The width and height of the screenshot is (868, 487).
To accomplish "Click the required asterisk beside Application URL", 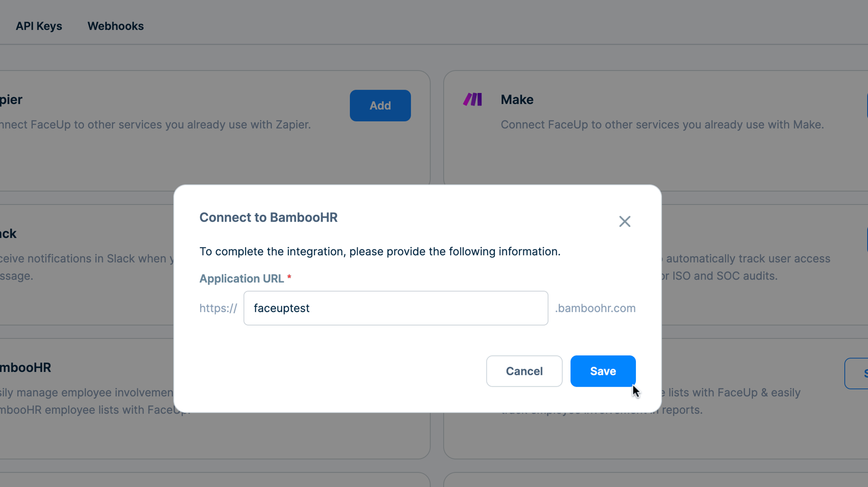I will [289, 277].
